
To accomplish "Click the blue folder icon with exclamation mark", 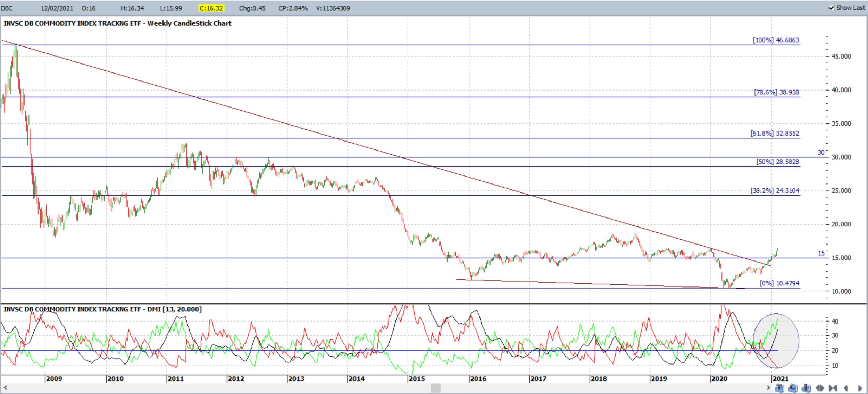I will [x=806, y=388].
